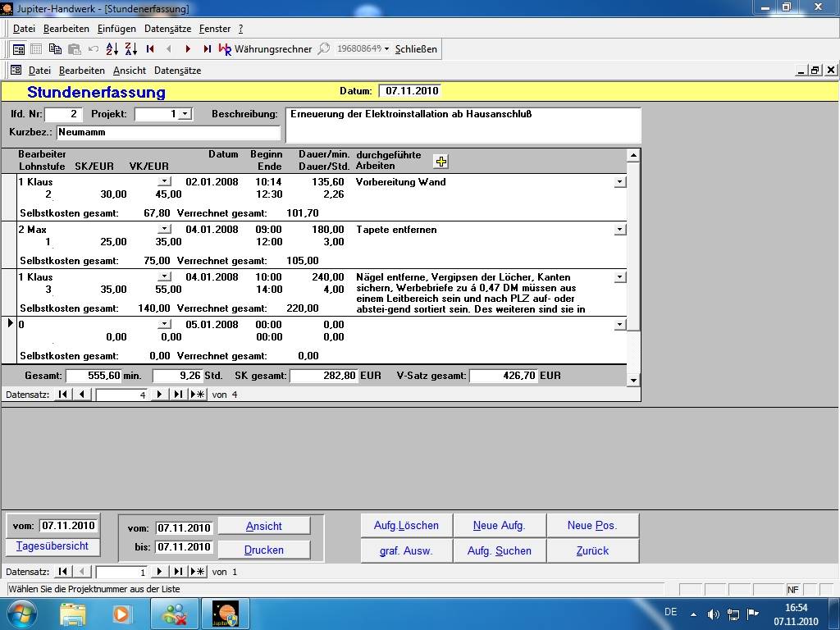Open the Währungsrechner currency converter

(x=265, y=49)
